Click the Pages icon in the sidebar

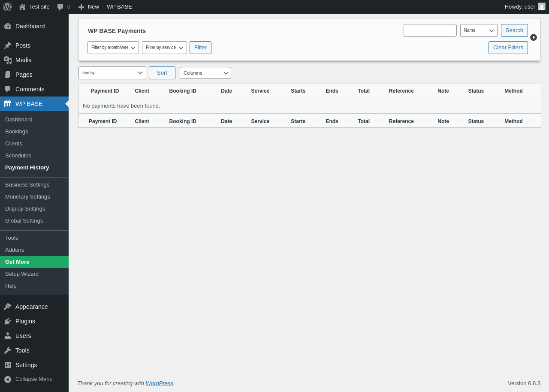tap(8, 75)
